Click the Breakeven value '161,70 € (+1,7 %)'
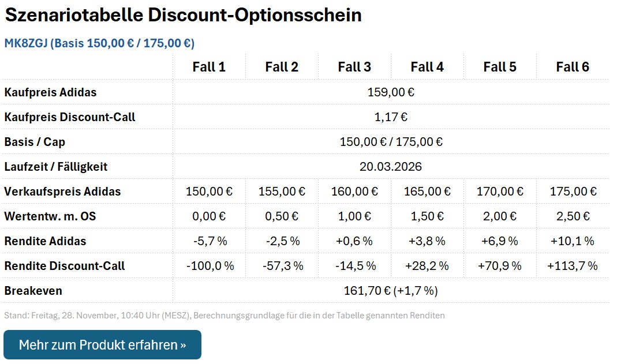The width and height of the screenshot is (617, 364). [x=391, y=291]
